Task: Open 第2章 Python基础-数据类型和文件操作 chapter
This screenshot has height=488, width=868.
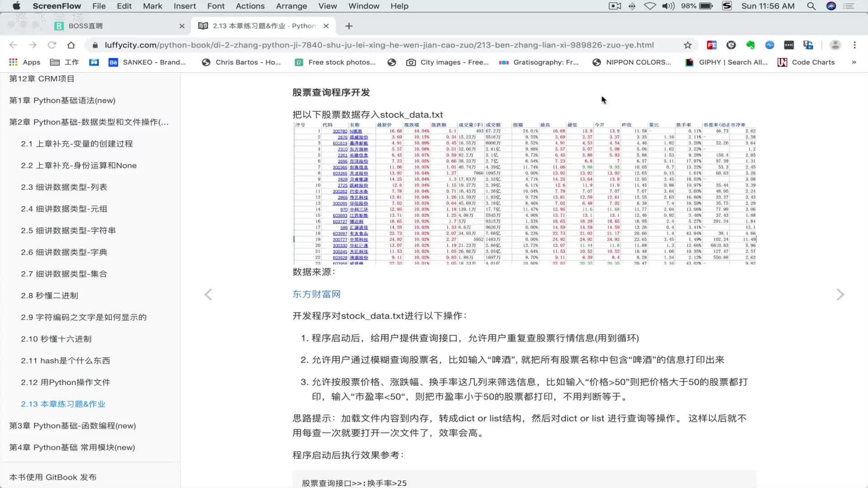Action: point(89,122)
